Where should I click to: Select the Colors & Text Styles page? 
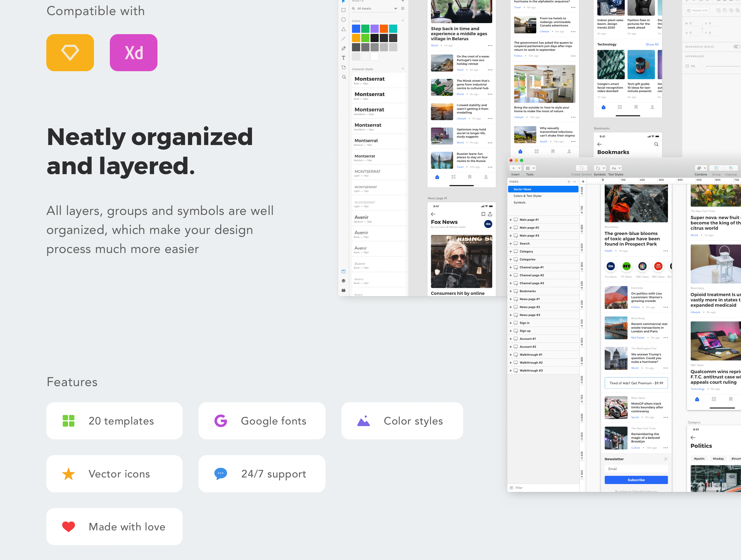click(527, 196)
